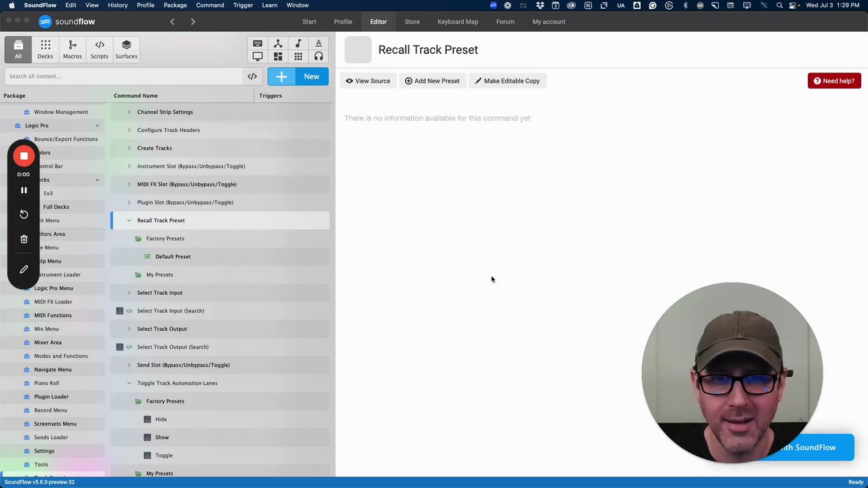The image size is (868, 488).
Task: Select the monitor display filter icon
Action: coord(258,56)
